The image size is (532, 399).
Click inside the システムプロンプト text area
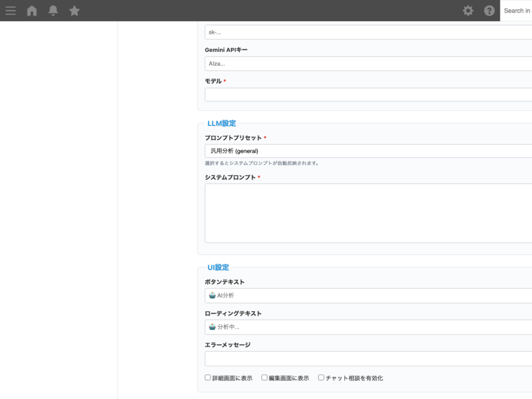tap(364, 213)
